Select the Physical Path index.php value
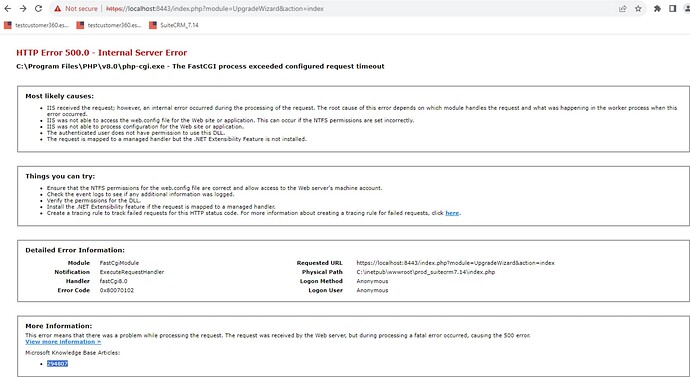This screenshot has width=690, height=377. point(426,272)
